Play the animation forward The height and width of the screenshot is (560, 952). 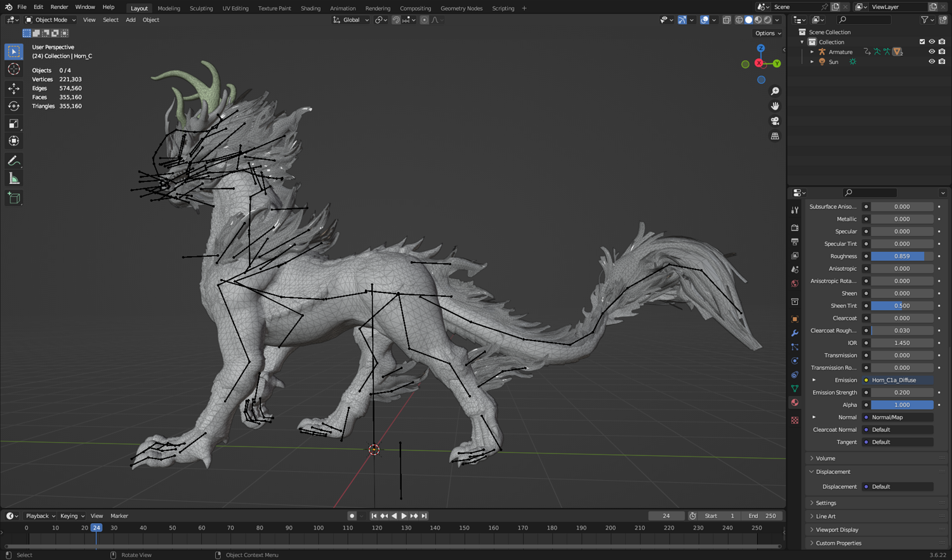coord(404,516)
